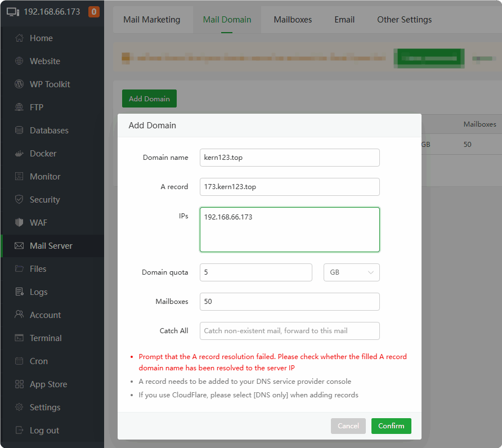
Task: Click the Home icon in sidebar
Action: [x=19, y=38]
